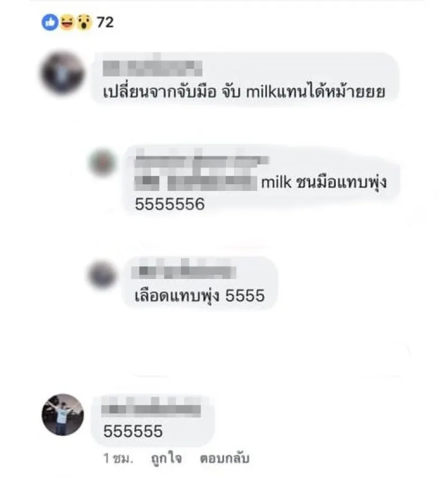
Task: Open the 72 reactions count list
Action: tap(105, 22)
